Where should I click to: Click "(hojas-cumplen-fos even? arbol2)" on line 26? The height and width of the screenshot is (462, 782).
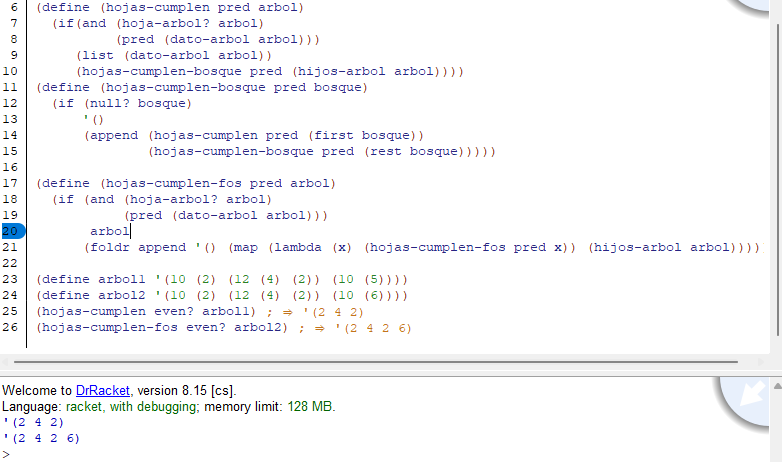[162, 327]
